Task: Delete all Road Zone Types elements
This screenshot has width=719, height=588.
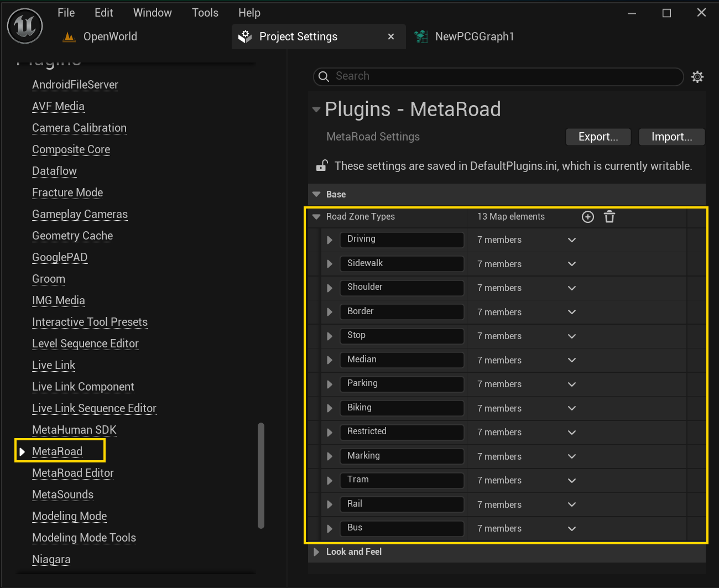Action: [609, 217]
